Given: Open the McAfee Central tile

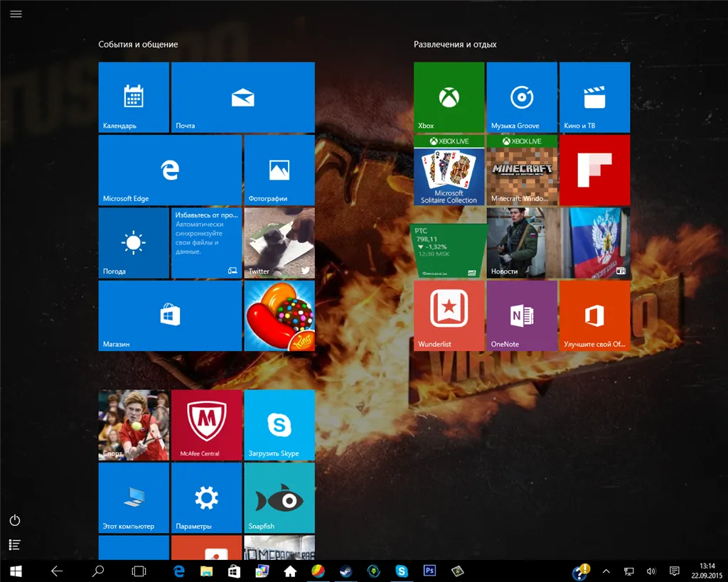Looking at the screenshot, I should pos(207,425).
